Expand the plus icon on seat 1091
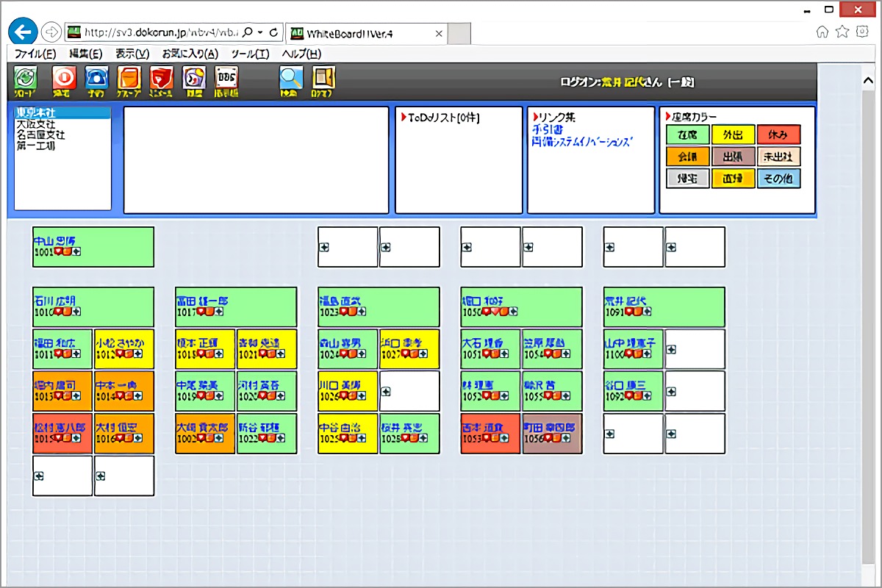Image resolution: width=882 pixels, height=588 pixels. click(x=647, y=312)
